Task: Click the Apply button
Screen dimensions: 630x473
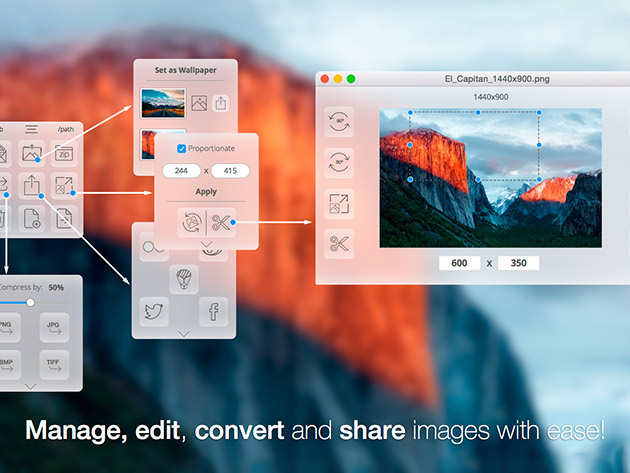Action: [x=206, y=192]
